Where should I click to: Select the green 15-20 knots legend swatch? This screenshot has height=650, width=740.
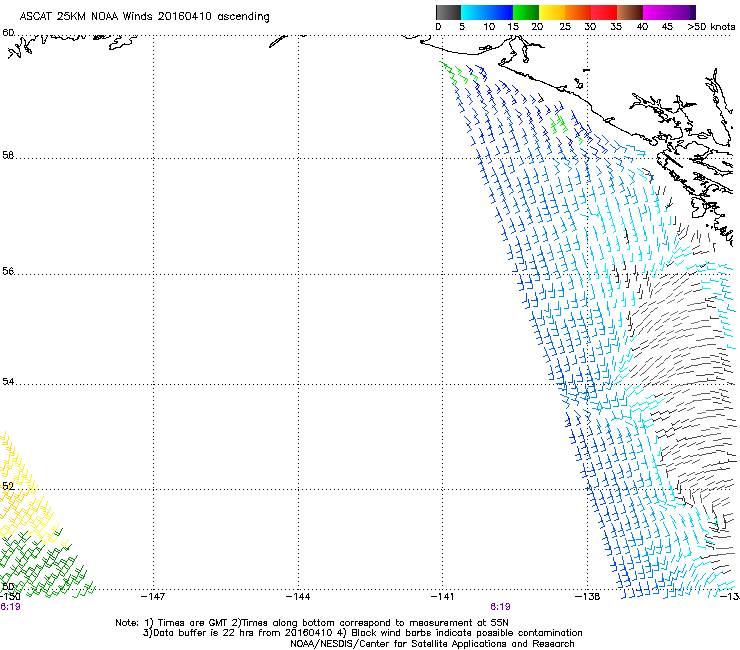click(x=525, y=12)
